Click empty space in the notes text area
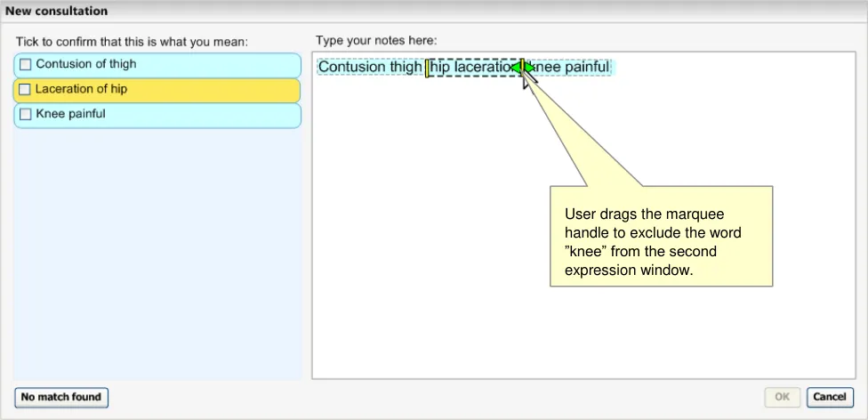This screenshot has width=868, height=420. click(445, 267)
